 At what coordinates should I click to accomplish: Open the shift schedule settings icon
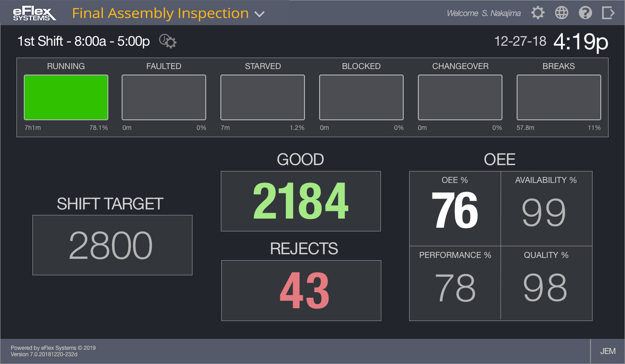click(168, 42)
